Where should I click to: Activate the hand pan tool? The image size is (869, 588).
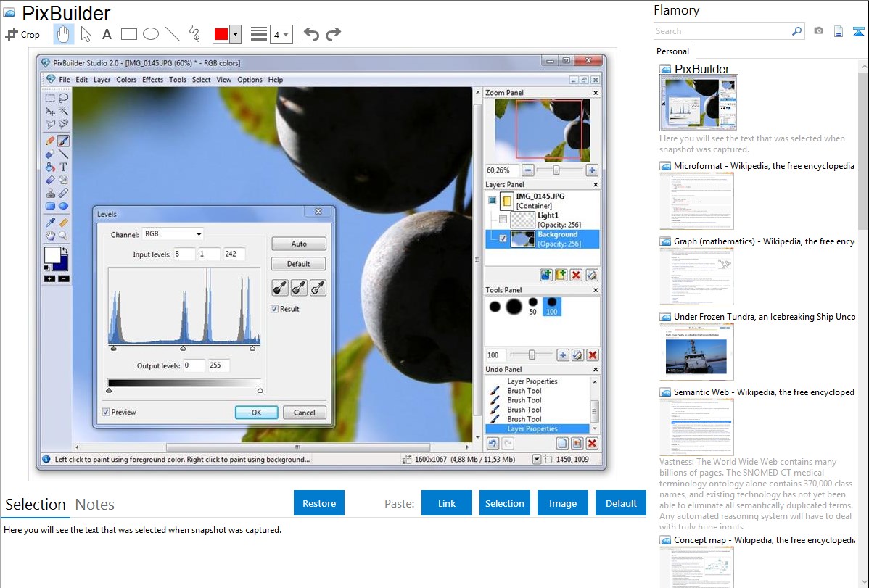tap(64, 34)
